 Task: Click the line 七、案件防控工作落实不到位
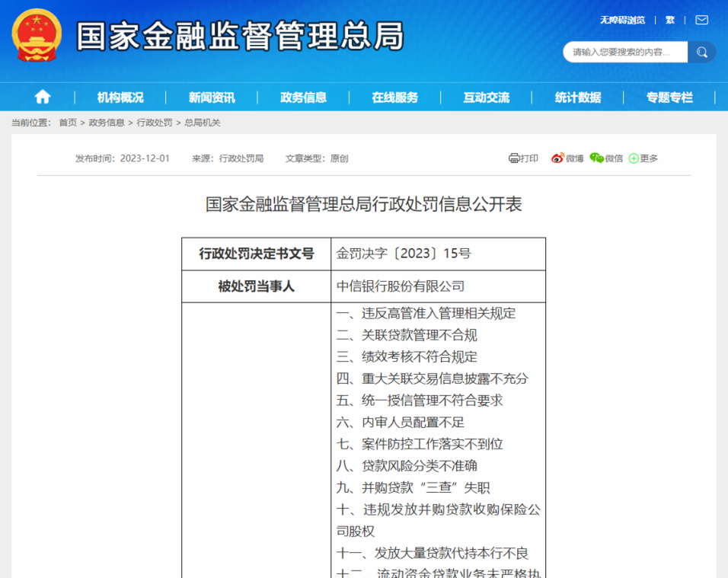point(420,444)
